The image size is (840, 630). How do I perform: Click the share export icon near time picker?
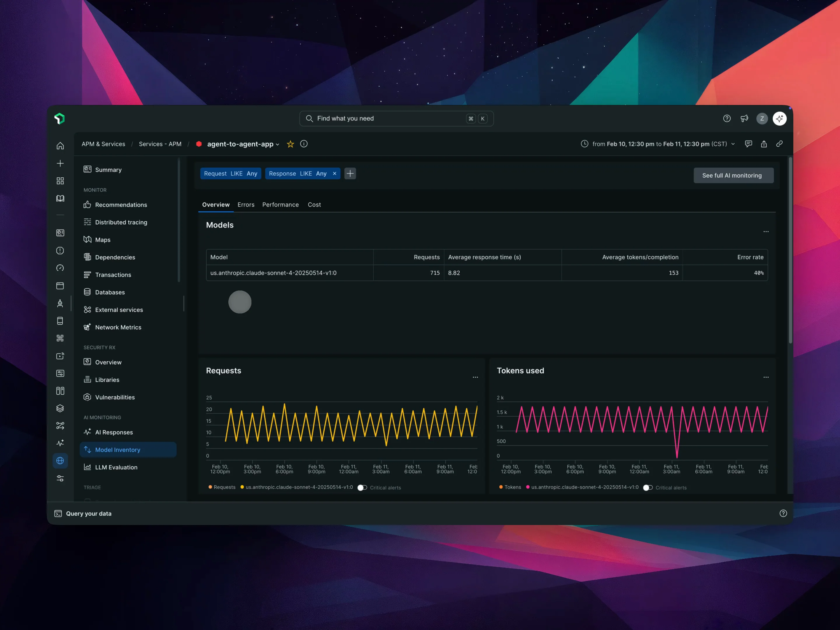pos(764,144)
